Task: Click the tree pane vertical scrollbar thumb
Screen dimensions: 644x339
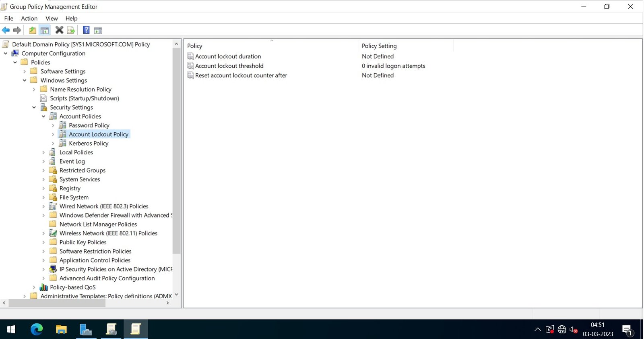Action: [176, 151]
